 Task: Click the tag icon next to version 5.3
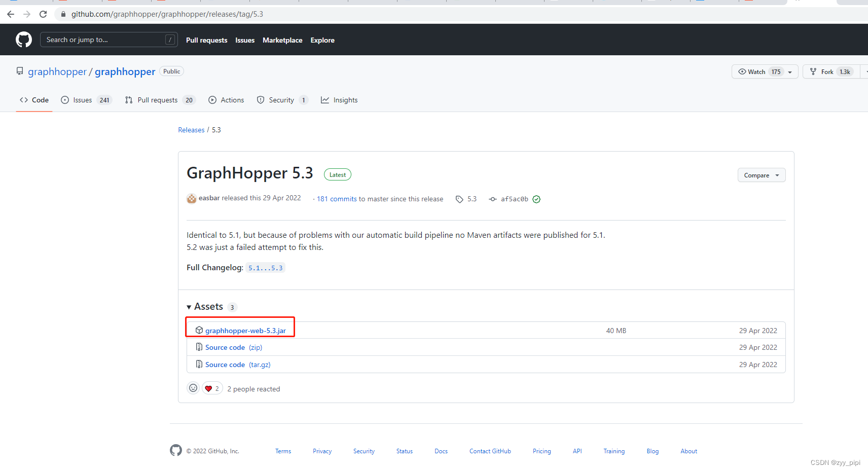459,199
